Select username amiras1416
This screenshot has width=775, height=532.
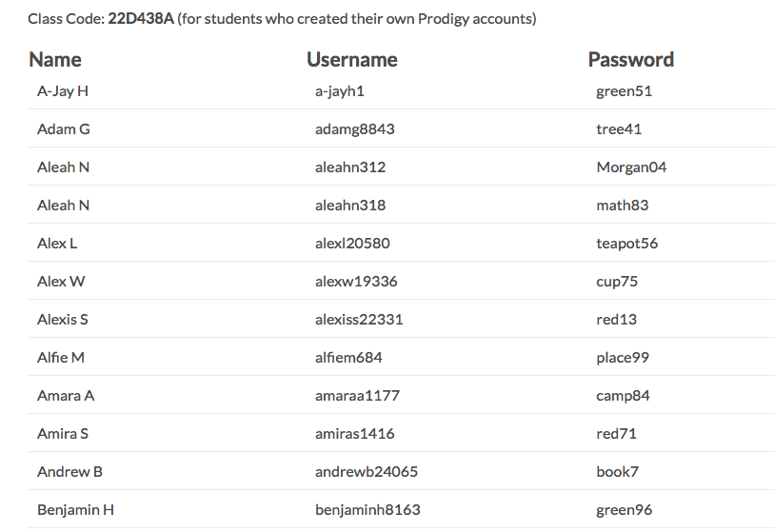click(x=354, y=434)
